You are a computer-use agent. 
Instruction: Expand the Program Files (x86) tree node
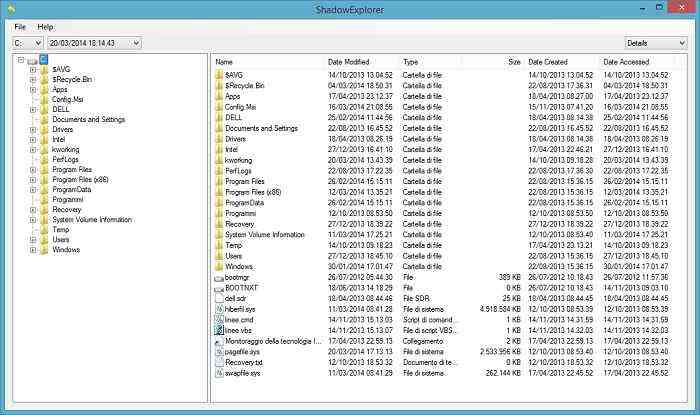point(33,180)
